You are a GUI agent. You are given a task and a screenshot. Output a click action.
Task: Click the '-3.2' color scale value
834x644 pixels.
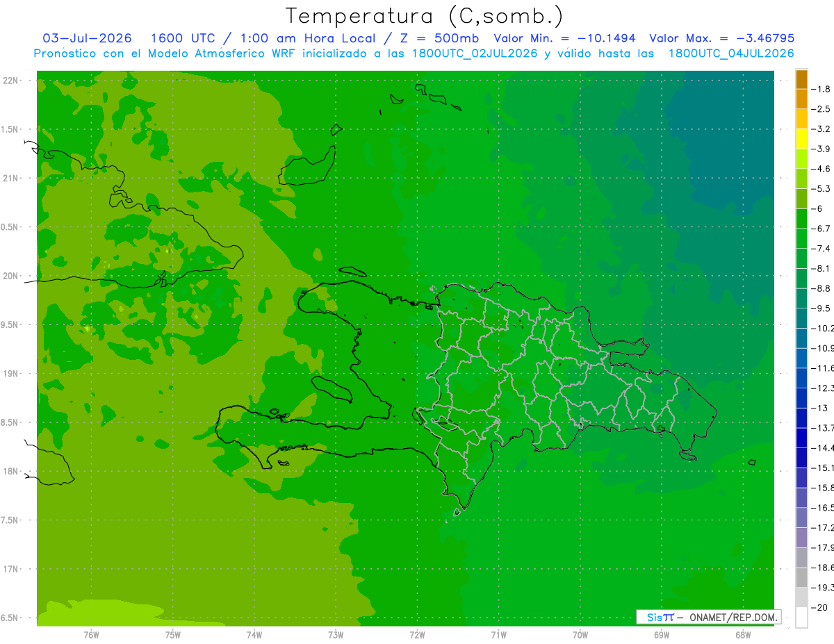[821, 129]
